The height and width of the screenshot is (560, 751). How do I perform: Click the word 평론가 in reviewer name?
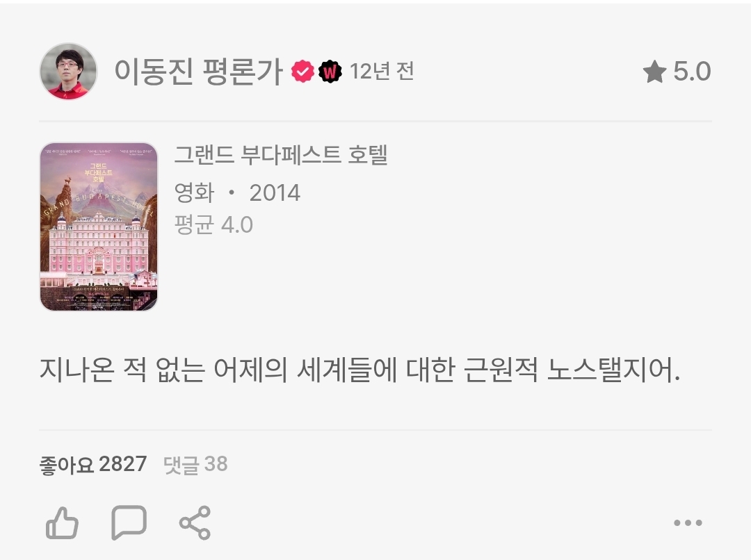click(x=243, y=72)
